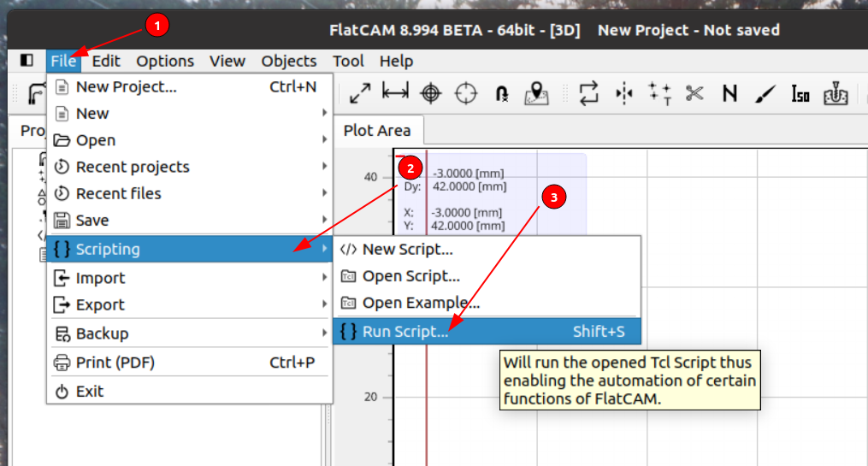Select the scissors cutout tool
868x466 pixels.
click(694, 93)
